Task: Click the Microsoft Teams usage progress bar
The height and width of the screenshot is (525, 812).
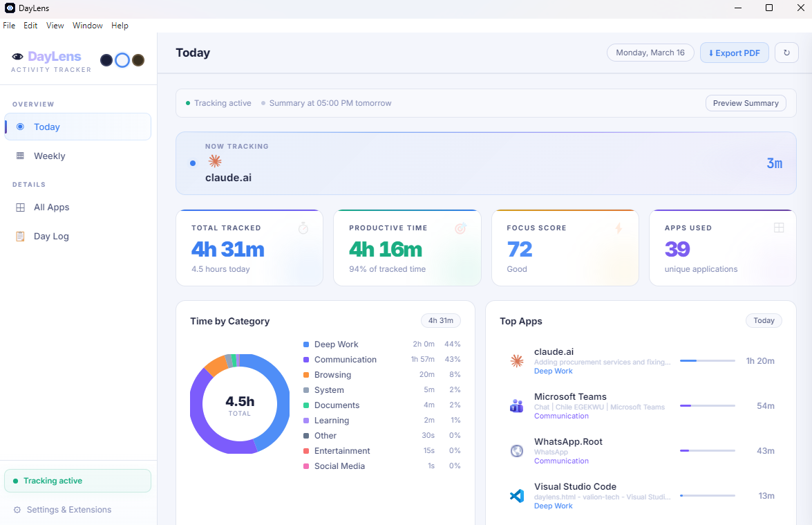Action: click(x=708, y=406)
